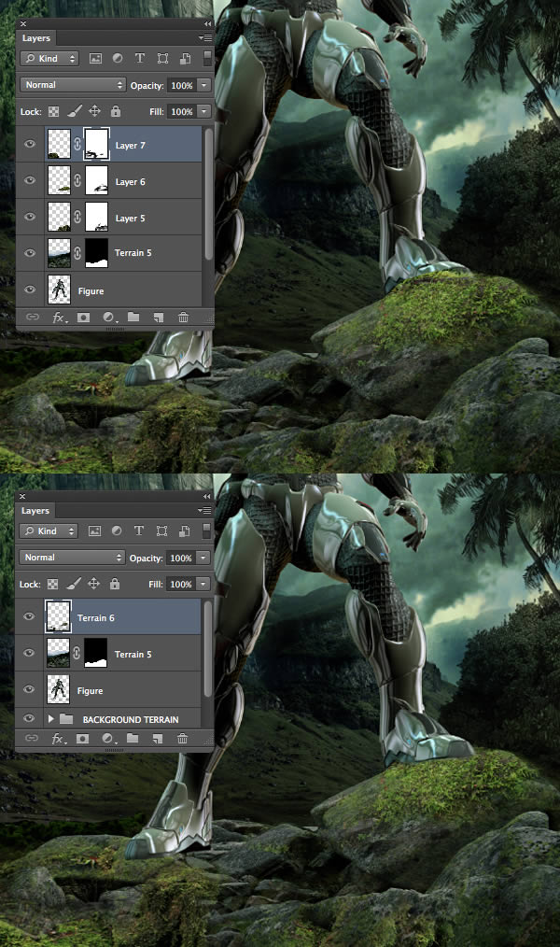Open Normal blend mode dropdown in upper panel
The image size is (560, 947).
pyautogui.click(x=73, y=85)
